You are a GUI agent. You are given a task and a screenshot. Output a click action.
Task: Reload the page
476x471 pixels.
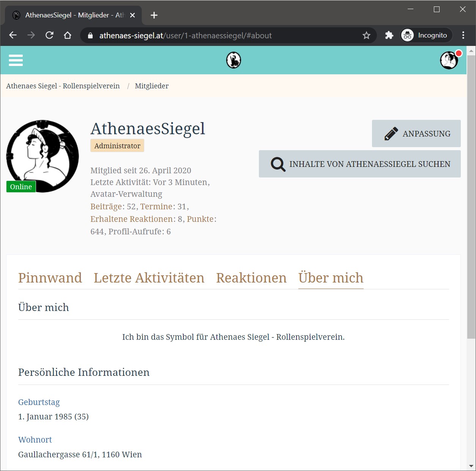(x=49, y=35)
